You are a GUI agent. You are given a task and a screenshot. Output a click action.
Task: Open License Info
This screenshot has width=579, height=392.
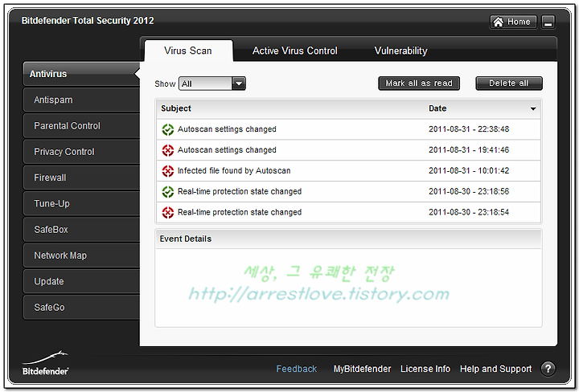pyautogui.click(x=425, y=369)
